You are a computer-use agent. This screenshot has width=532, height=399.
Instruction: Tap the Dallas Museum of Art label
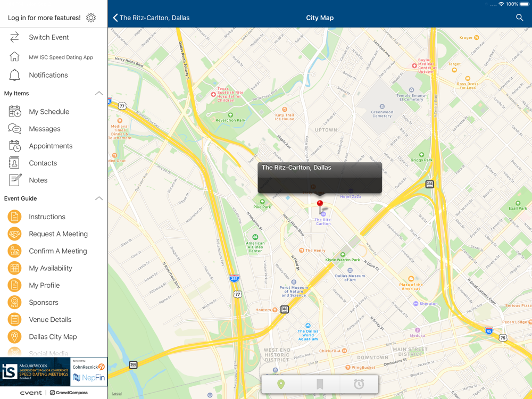pyautogui.click(x=350, y=278)
